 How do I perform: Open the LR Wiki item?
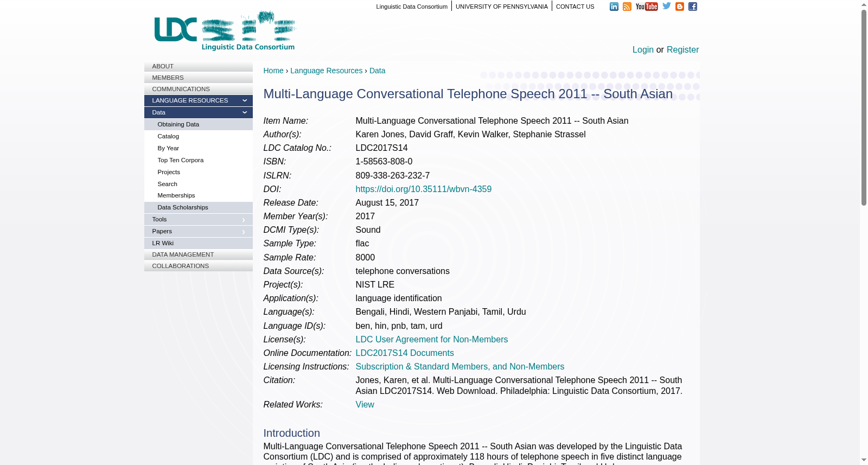(199, 243)
